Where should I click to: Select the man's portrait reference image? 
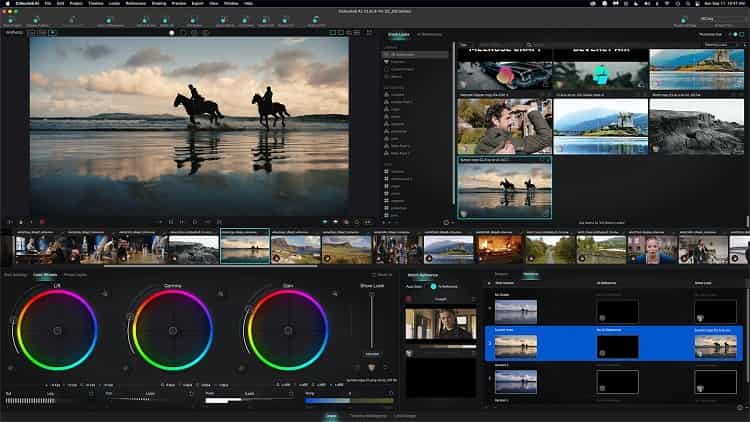point(441,324)
